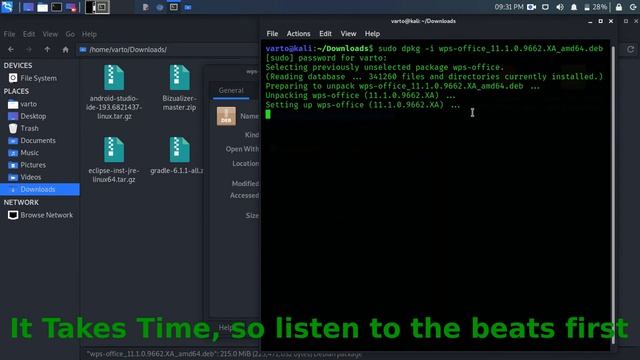Close the terminal window
The height and width of the screenshot is (360, 640).
pos(611,21)
